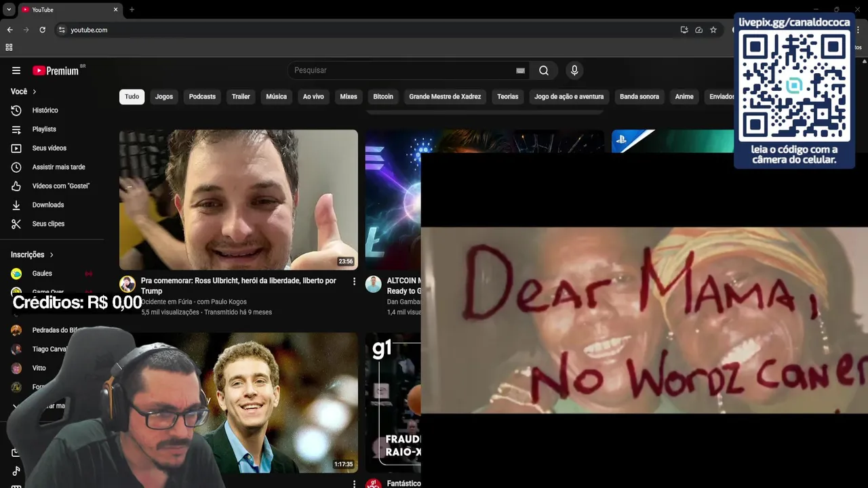The image size is (868, 488).
Task: Select the Banda sonora chip
Action: 639,97
